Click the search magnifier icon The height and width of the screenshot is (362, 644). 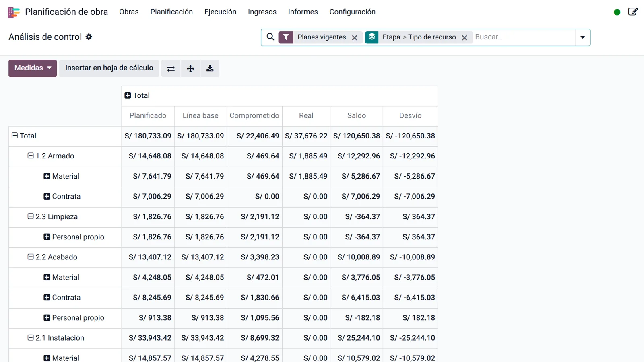coord(270,37)
